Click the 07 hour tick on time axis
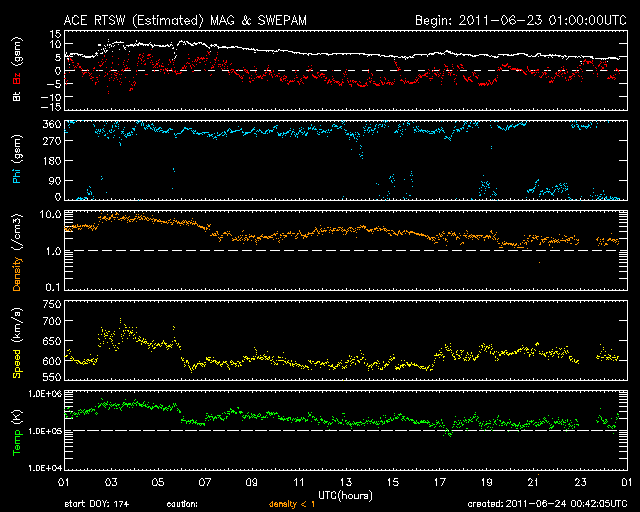The height and width of the screenshot is (512, 640). click(204, 483)
